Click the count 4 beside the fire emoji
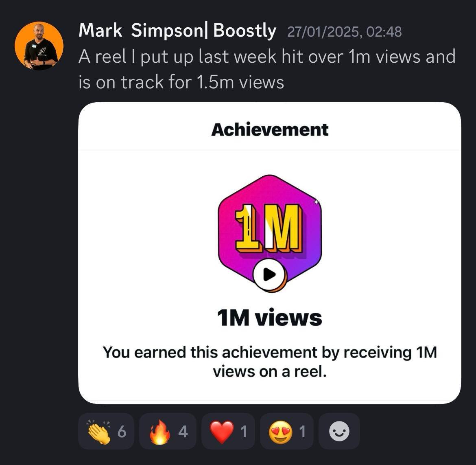The height and width of the screenshot is (465, 476). [183, 432]
